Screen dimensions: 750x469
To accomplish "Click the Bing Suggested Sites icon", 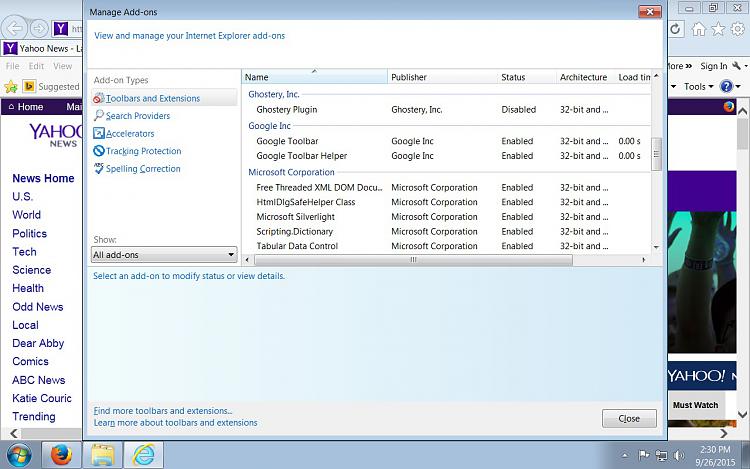I will 29,86.
